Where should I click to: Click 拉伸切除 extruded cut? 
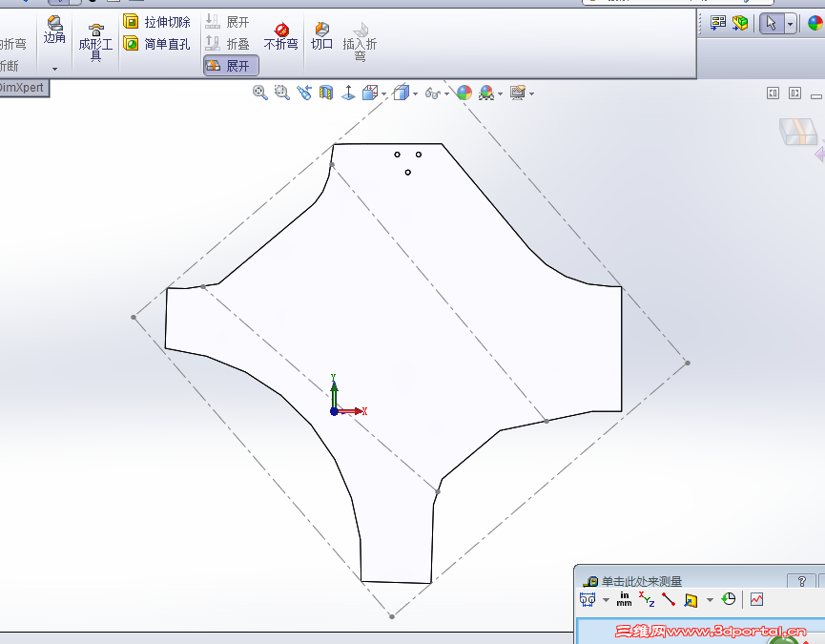pos(156,22)
